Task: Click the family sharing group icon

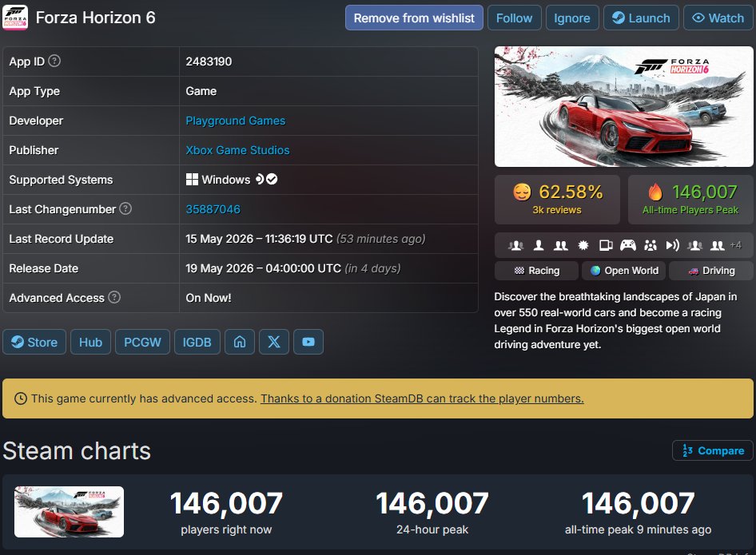Action: 651,245
